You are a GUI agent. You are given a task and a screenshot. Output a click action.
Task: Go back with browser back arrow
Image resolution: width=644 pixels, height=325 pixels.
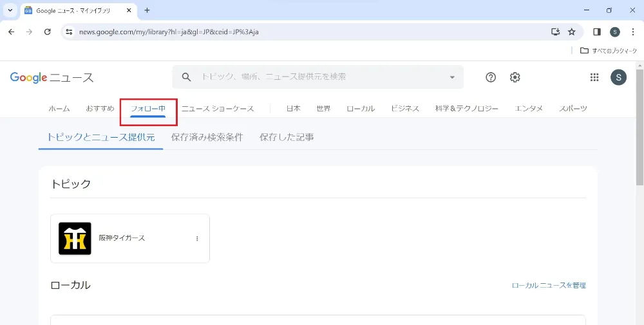tap(11, 32)
